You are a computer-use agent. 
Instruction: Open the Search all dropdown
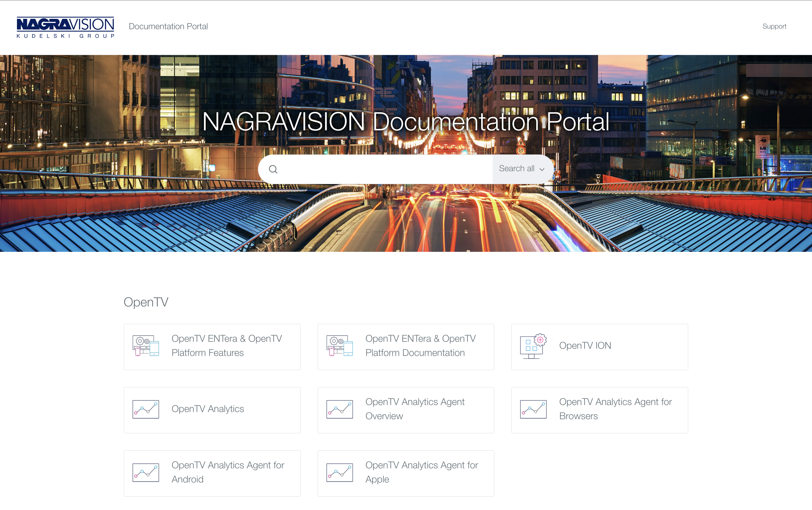pos(517,169)
